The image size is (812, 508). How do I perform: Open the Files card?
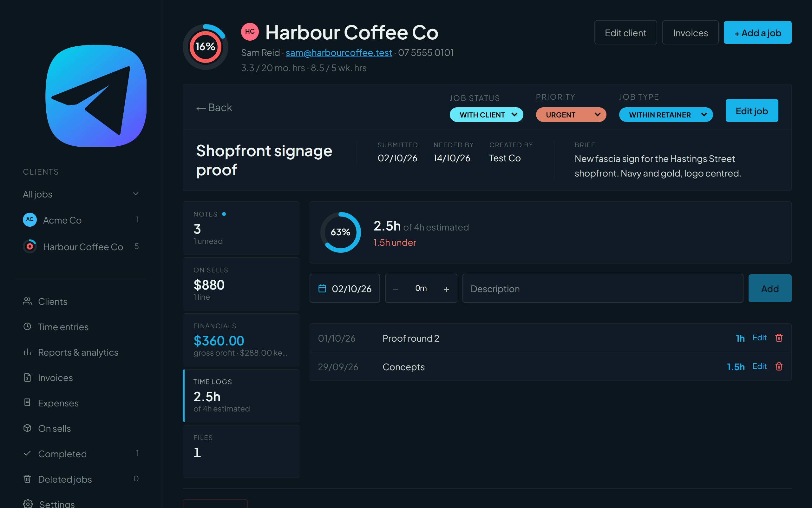click(x=241, y=451)
